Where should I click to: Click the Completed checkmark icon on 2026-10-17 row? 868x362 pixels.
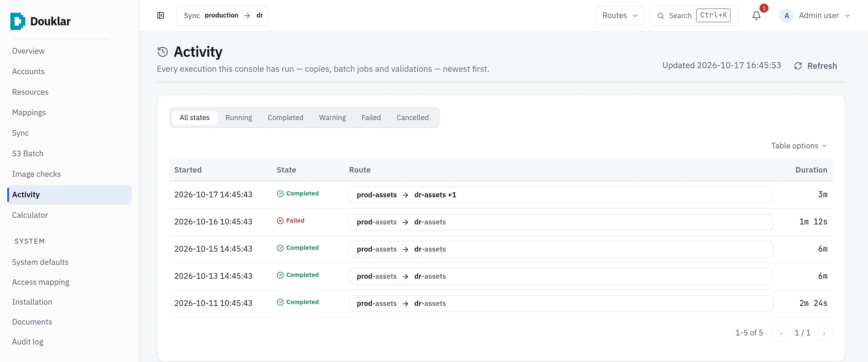280,194
